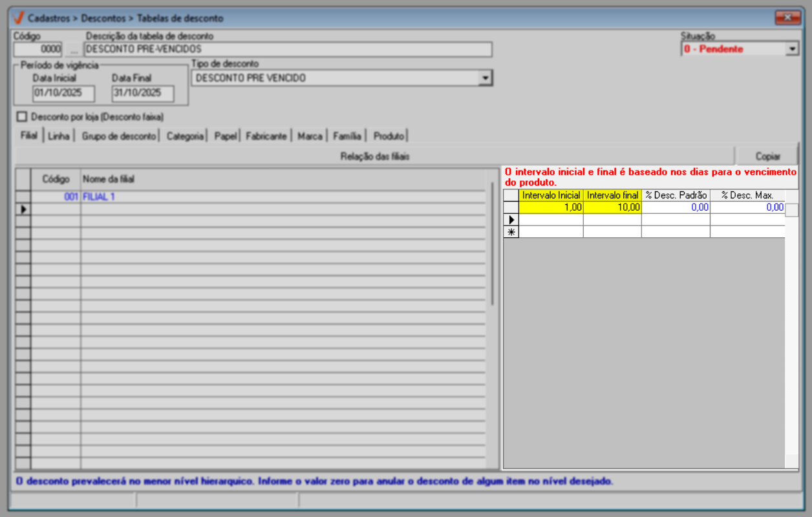Select the Intervalo final cell 10,00
Viewport: 812px width, 517px height.
[x=612, y=207]
